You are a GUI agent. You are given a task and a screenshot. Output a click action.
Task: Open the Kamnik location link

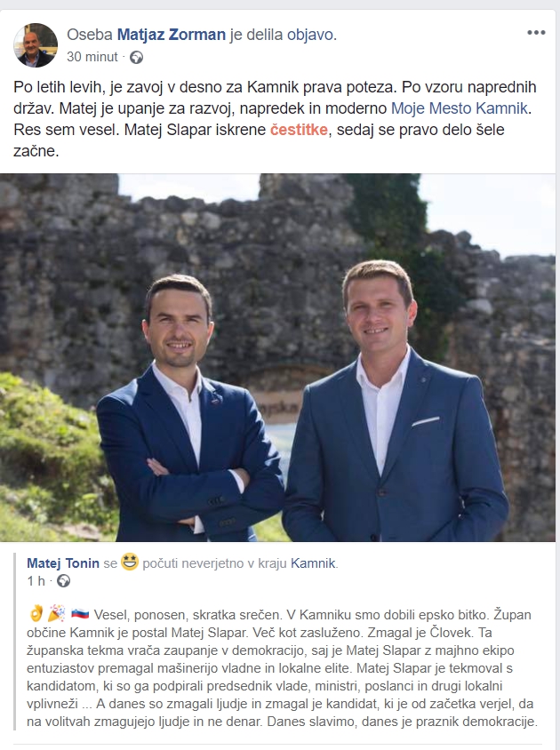point(313,563)
